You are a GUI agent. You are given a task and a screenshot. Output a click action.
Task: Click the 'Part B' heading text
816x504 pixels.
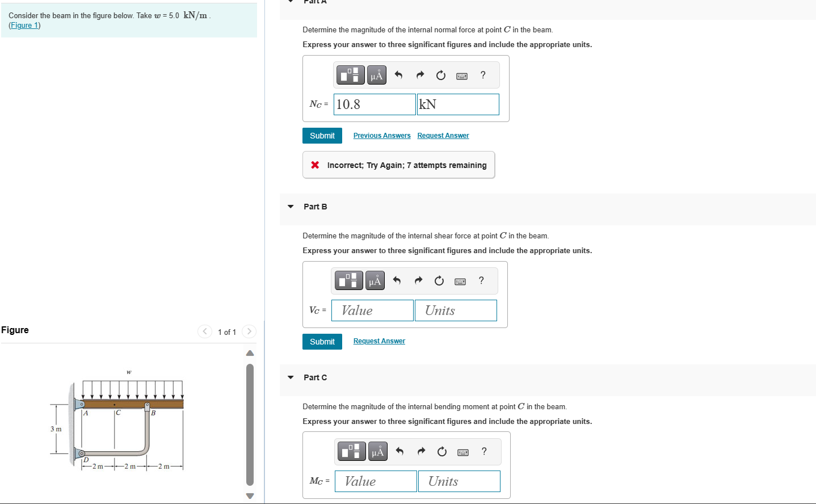316,207
